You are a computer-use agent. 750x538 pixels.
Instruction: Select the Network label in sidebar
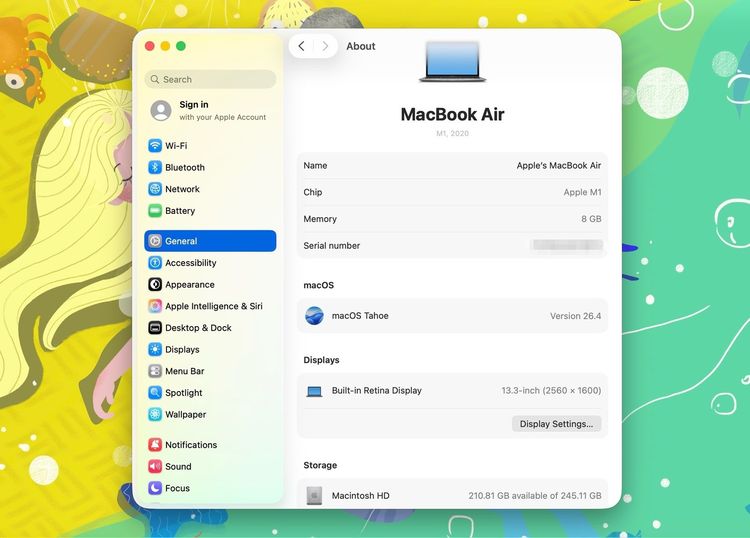click(x=182, y=189)
